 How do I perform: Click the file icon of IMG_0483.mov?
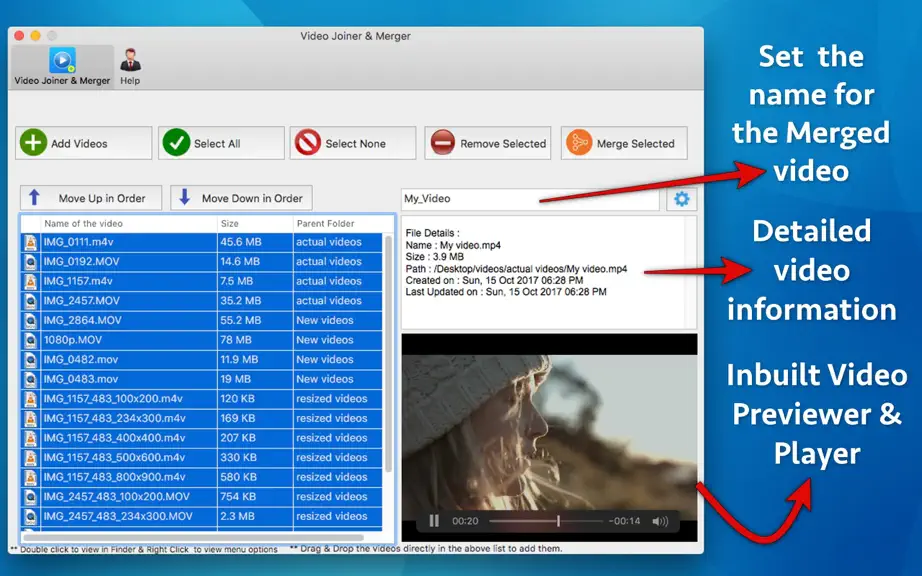coord(30,379)
